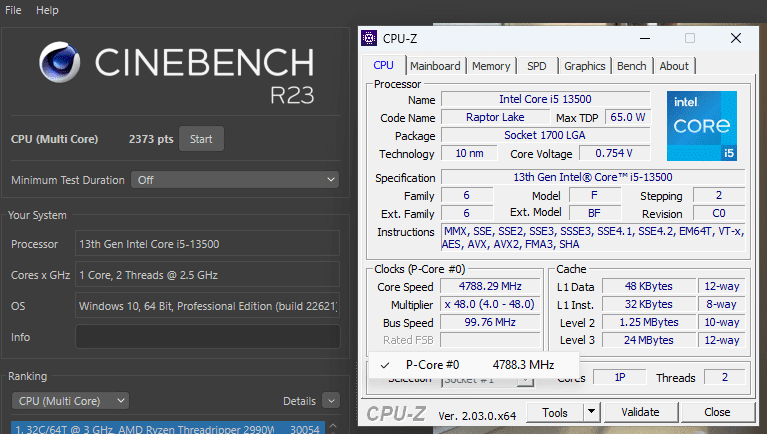Click the Intel Core i5 badge in CPU-Z
Screen dimensions: 767x434
click(701, 126)
